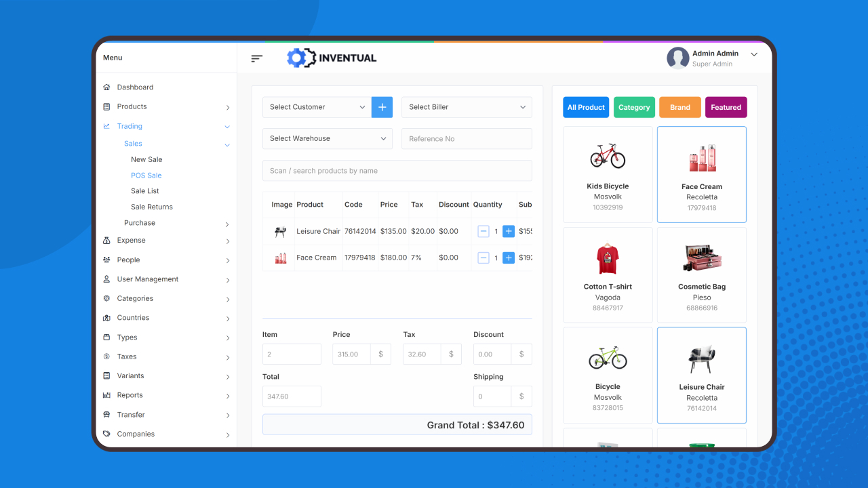Select the People section icon
This screenshot has width=868, height=488.
[106, 260]
